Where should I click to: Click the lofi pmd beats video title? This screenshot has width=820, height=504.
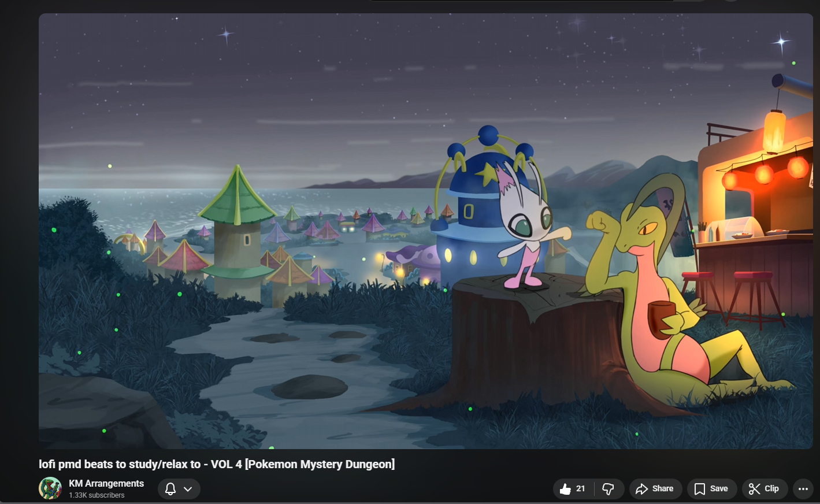pyautogui.click(x=217, y=464)
